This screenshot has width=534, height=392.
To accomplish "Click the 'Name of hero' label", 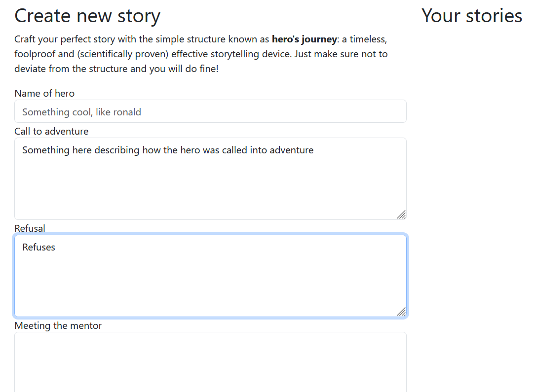I will 44,93.
